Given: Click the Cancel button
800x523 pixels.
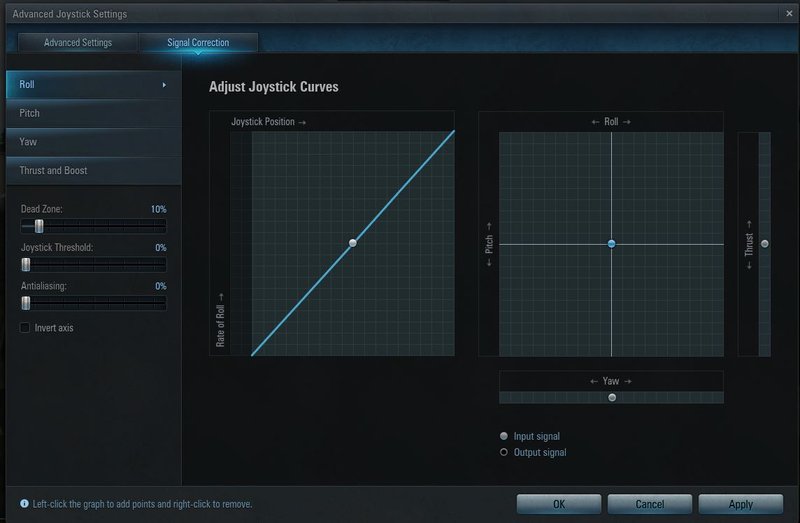Looking at the screenshot, I should (649, 504).
